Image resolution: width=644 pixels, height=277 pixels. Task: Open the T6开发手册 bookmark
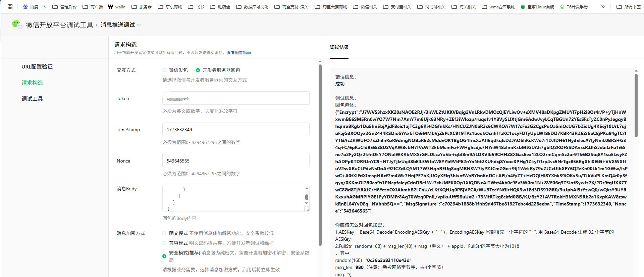click(x=574, y=7)
